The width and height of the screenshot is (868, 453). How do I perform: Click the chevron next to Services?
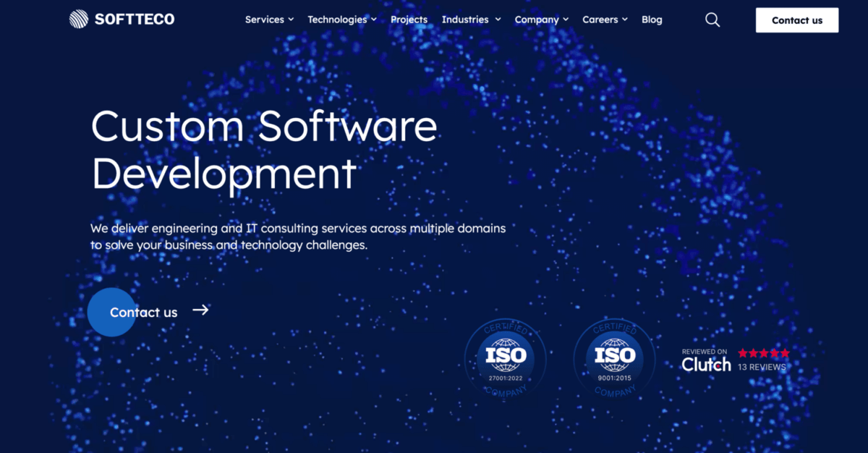289,20
